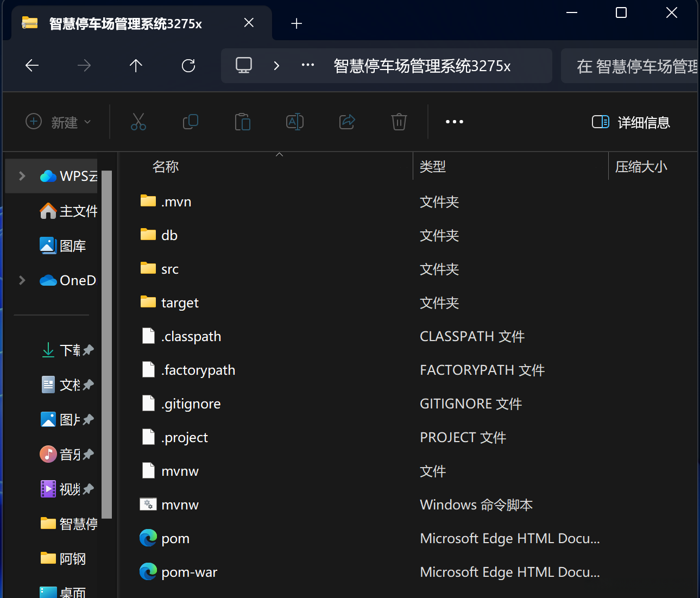Add a new tab with plus button
This screenshot has height=598, width=700.
tap(297, 23)
